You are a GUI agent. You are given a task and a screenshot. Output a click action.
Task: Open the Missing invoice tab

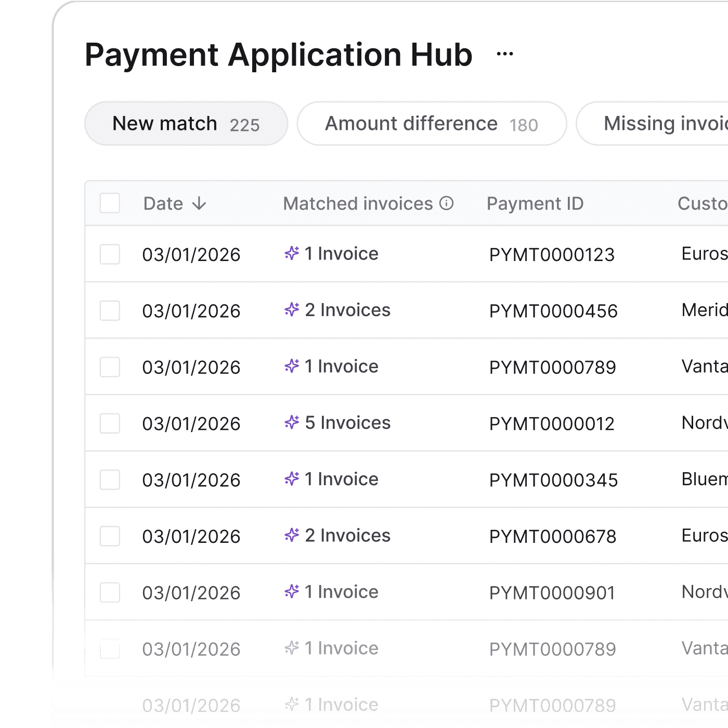click(652, 123)
